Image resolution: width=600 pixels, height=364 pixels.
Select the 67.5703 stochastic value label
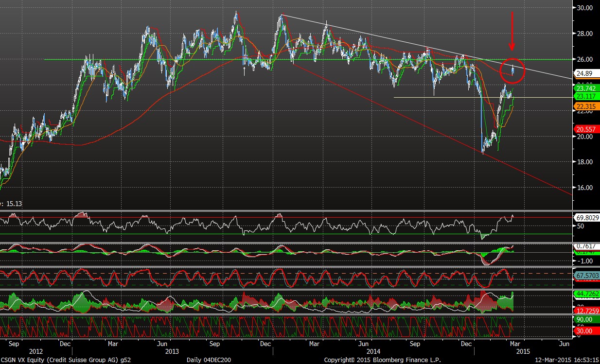coord(585,276)
